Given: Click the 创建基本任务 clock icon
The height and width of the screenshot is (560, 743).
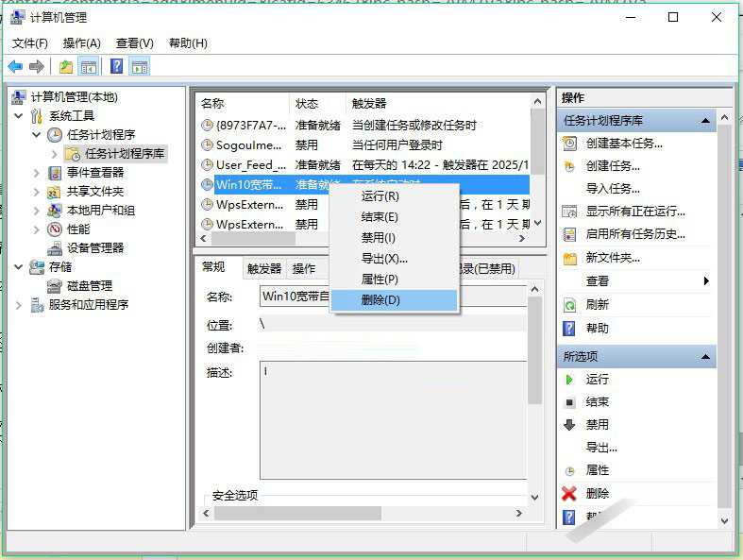Looking at the screenshot, I should pyautogui.click(x=569, y=143).
